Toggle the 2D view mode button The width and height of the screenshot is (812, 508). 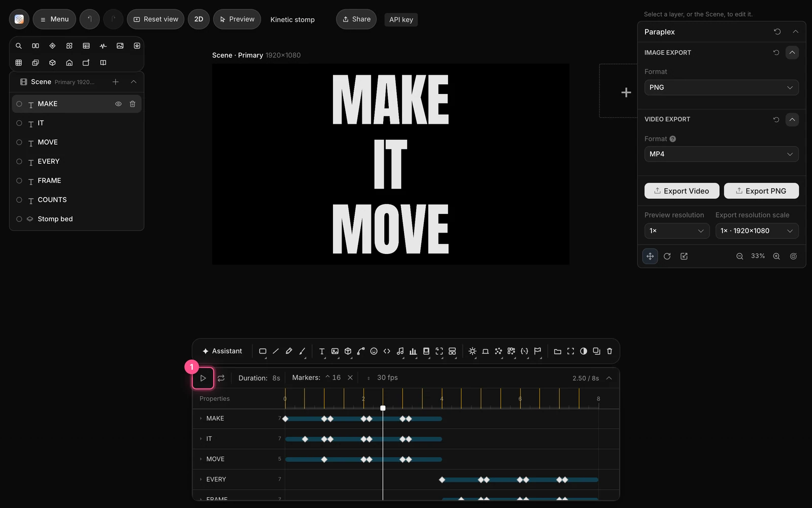(198, 19)
